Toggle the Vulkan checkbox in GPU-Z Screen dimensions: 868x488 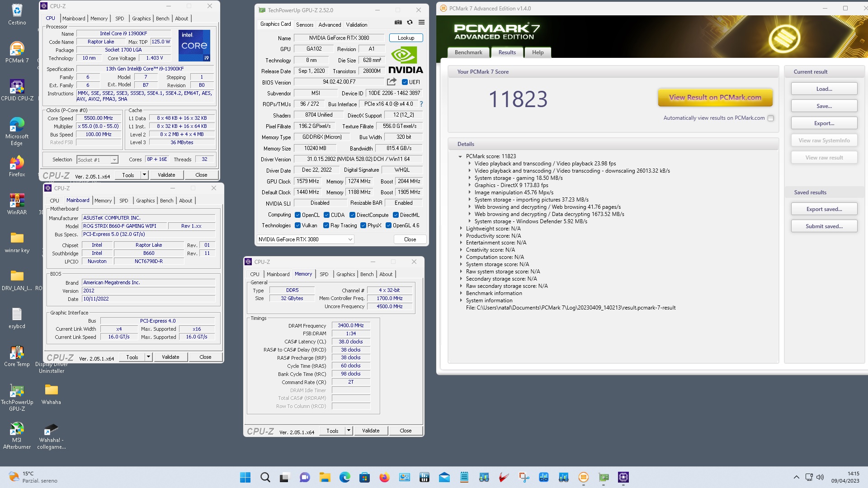[x=297, y=225]
